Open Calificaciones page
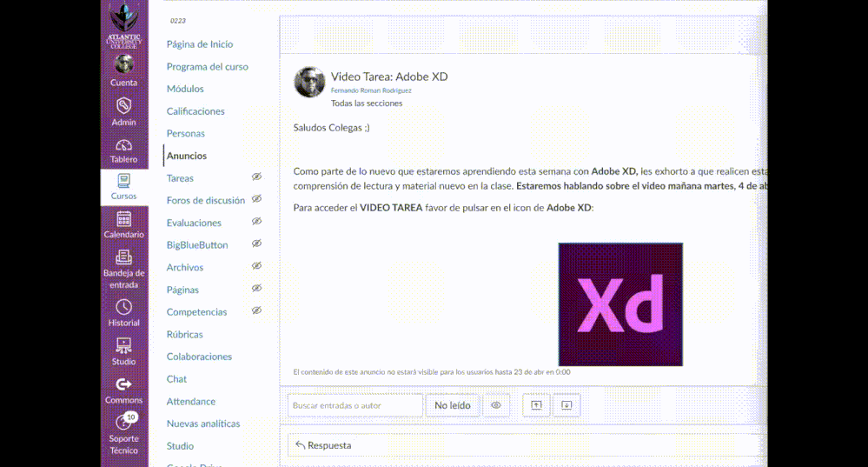Screen dimensions: 868x467 pyautogui.click(x=195, y=111)
